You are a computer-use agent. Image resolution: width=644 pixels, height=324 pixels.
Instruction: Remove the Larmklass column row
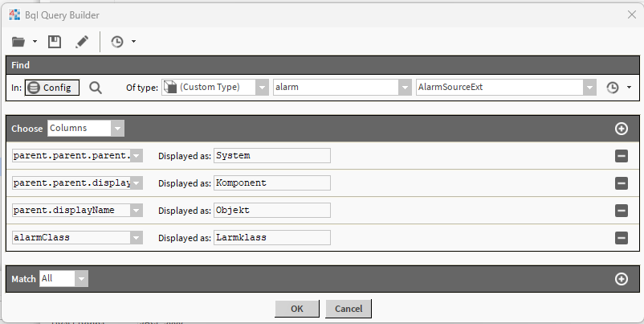621,238
